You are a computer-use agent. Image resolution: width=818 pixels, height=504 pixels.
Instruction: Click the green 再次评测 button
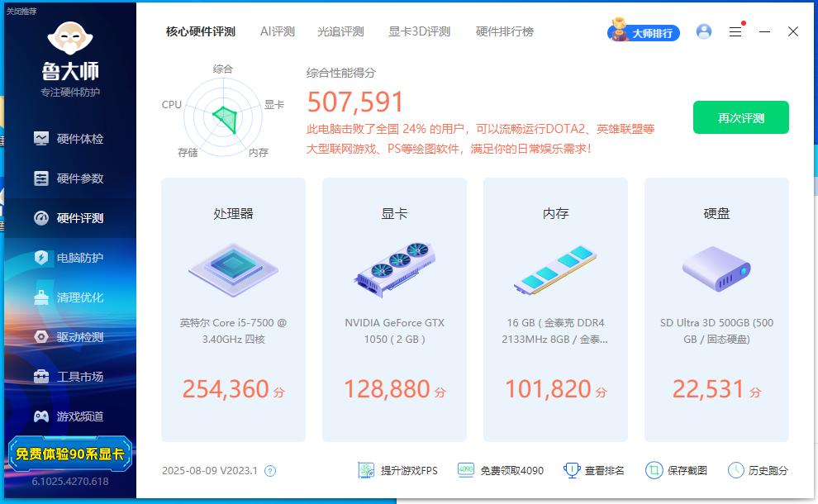tap(740, 117)
